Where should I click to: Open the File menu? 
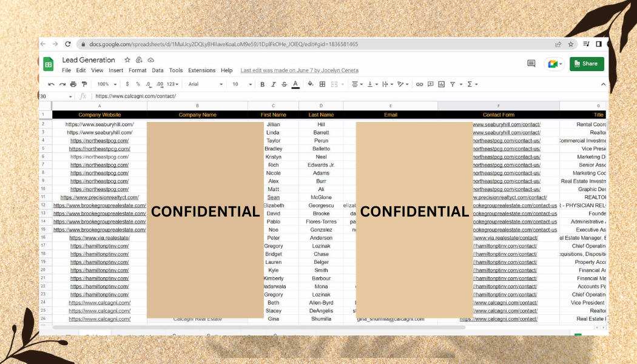[x=66, y=70]
